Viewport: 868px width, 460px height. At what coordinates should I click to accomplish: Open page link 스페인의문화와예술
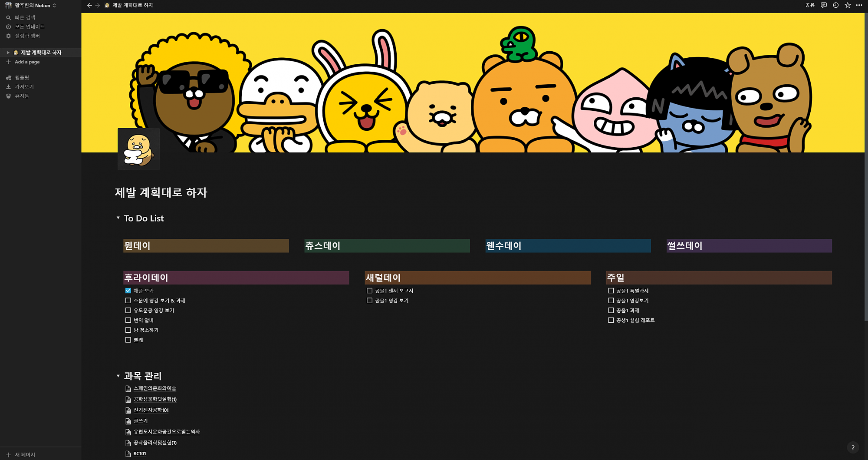tap(155, 388)
